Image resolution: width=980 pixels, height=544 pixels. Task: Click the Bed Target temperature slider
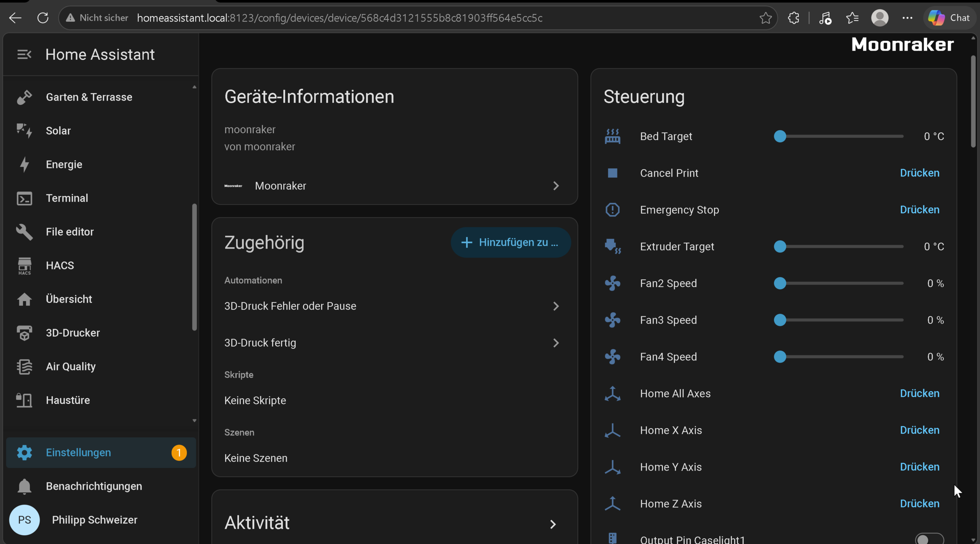(838, 136)
